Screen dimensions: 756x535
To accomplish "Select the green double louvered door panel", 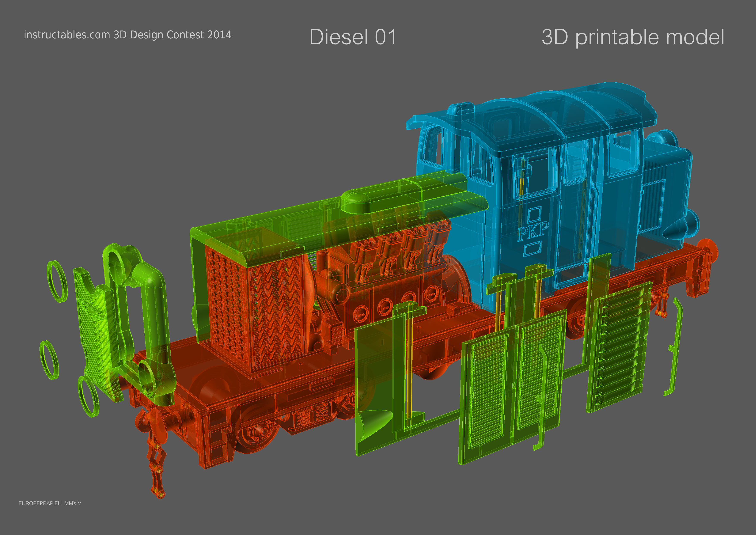I will 513,386.
